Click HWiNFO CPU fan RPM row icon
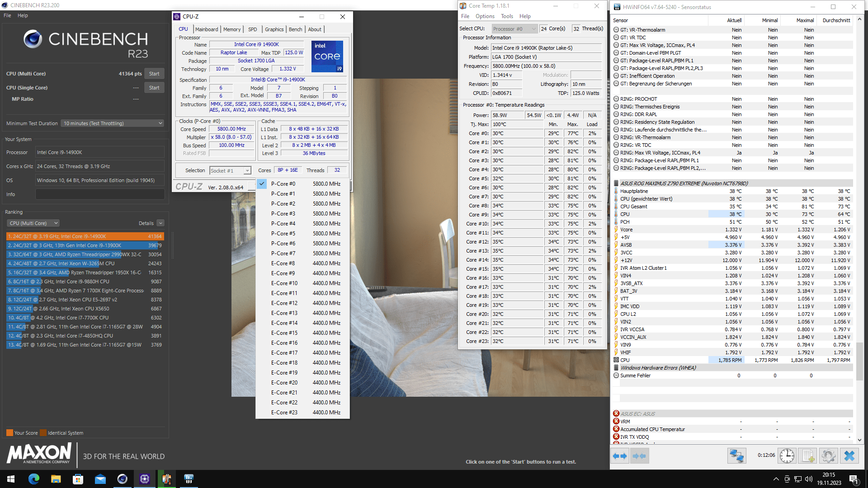The width and height of the screenshot is (868, 488). point(616,360)
